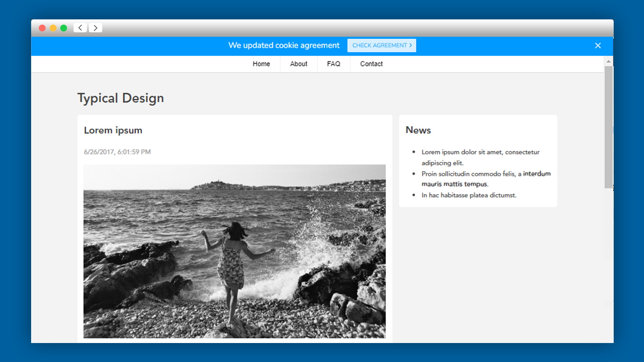Go forward with the right arrow button

(x=95, y=28)
